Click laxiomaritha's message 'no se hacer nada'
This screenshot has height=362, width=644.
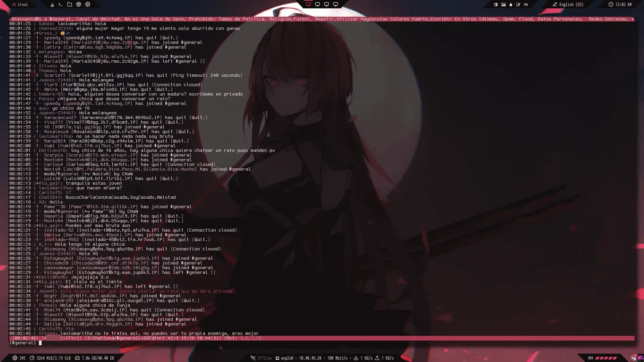pos(91,136)
